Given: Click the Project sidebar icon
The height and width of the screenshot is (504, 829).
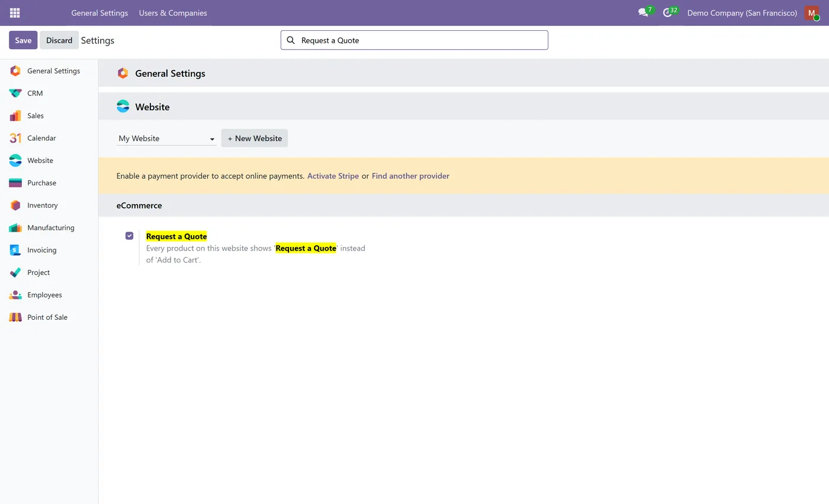Looking at the screenshot, I should click(x=15, y=272).
